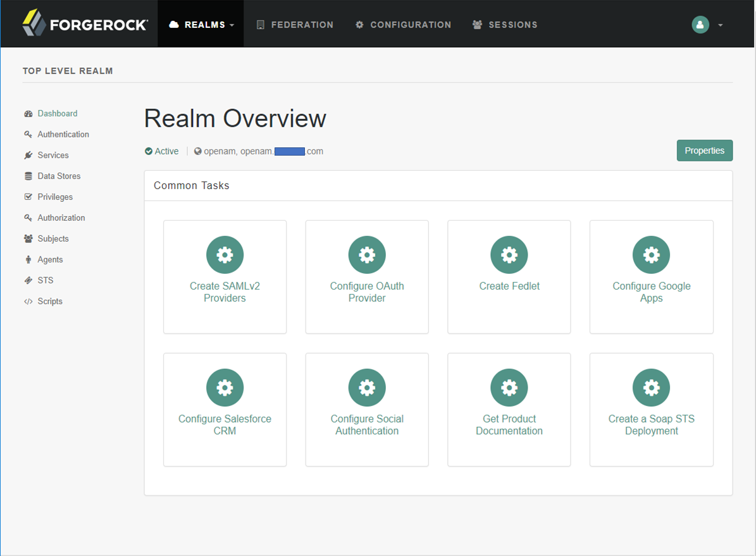Viewport: 756px width, 556px height.
Task: Click the Scripts code icon
Action: pyautogui.click(x=28, y=302)
